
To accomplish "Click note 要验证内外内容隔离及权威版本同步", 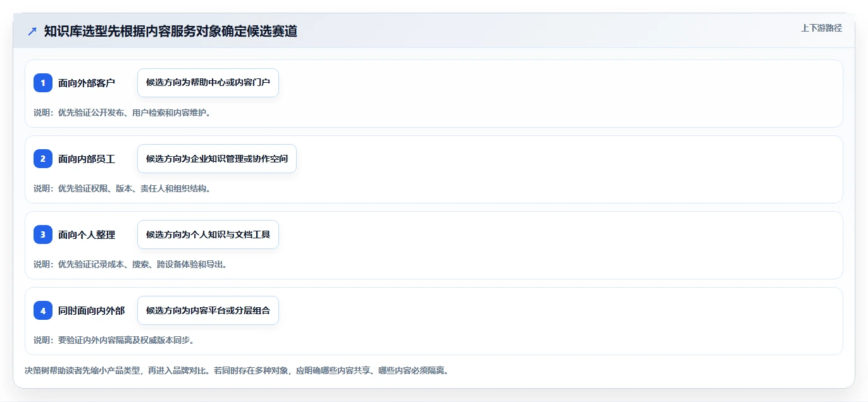I will click(114, 340).
